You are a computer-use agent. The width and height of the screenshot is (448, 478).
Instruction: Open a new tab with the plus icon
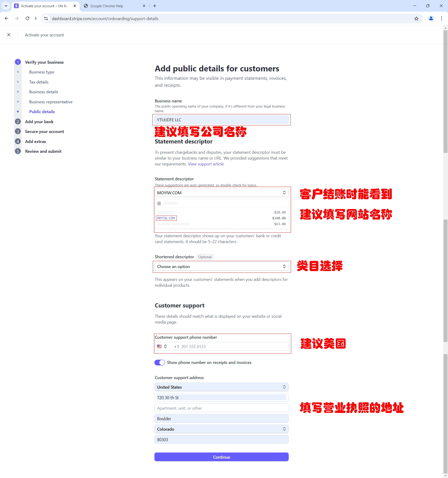155,6
